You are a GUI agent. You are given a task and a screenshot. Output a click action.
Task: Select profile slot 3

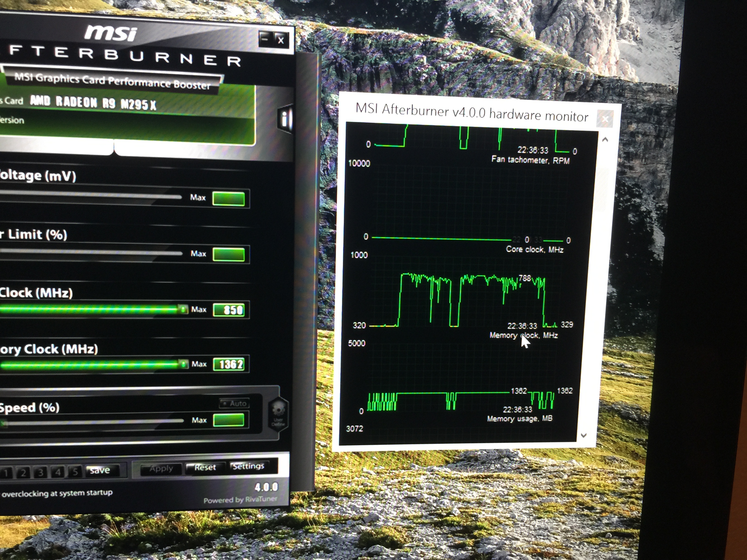[x=41, y=472]
